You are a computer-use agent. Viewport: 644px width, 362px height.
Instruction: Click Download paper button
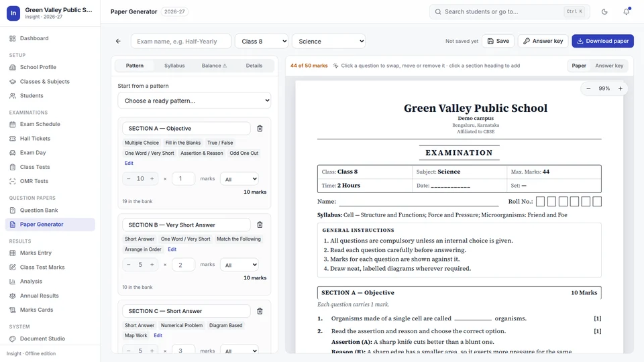point(603,41)
